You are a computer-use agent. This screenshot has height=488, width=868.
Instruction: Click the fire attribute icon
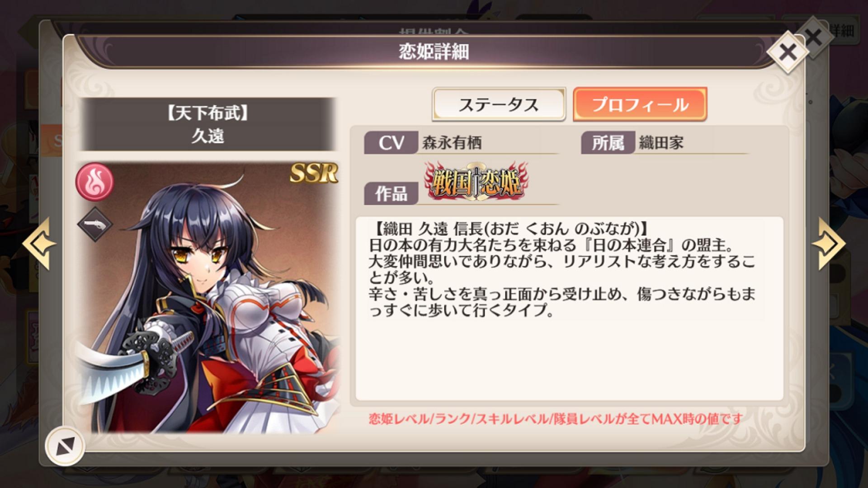(x=94, y=182)
